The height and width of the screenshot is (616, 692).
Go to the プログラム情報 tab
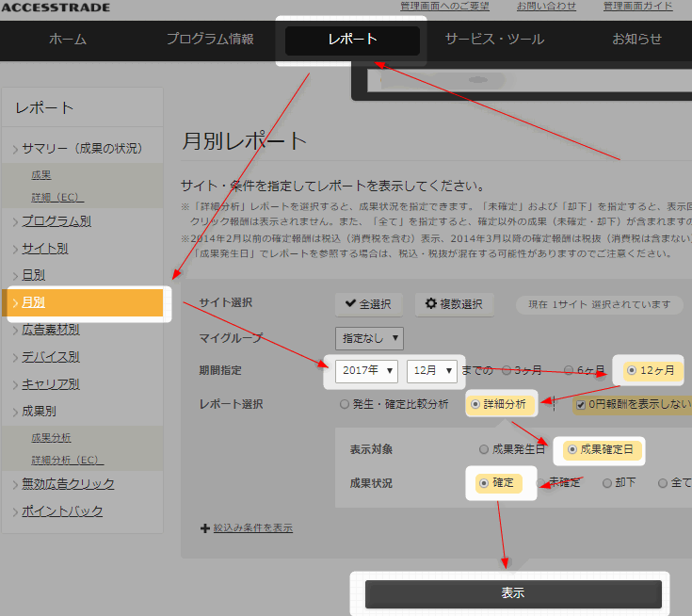click(x=210, y=40)
